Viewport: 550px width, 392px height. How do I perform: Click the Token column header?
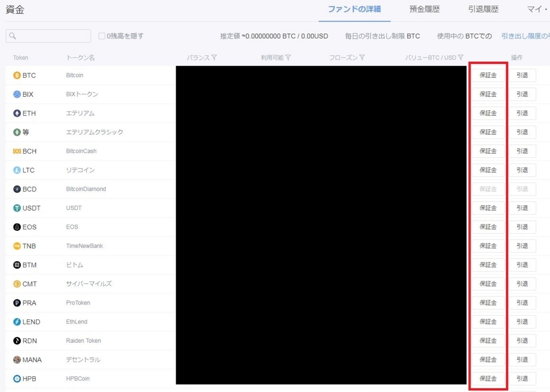coord(20,57)
